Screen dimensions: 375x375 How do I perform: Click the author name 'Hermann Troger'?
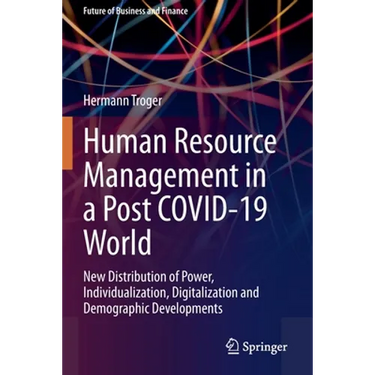tap(122, 100)
